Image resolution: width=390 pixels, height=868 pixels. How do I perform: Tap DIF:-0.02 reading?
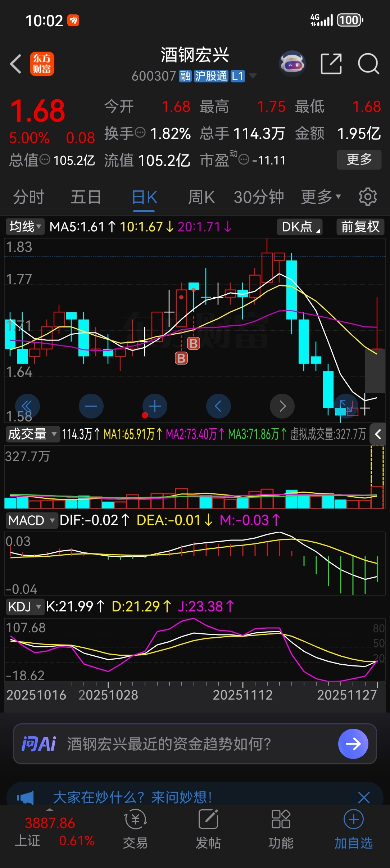coord(94,520)
